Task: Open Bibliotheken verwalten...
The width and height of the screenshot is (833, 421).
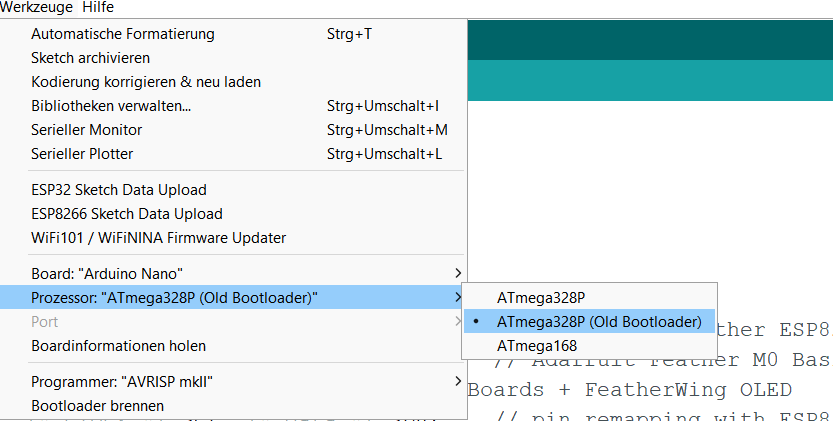Action: click(234, 106)
